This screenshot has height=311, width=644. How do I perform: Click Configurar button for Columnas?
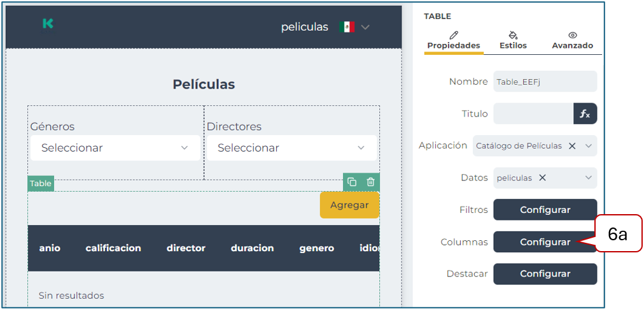point(545,242)
